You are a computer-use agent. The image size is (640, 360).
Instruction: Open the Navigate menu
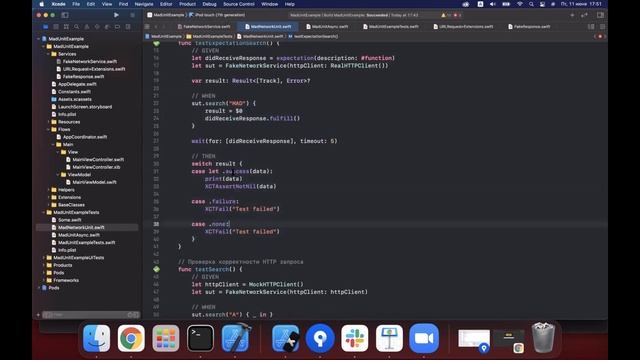pos(144,4)
